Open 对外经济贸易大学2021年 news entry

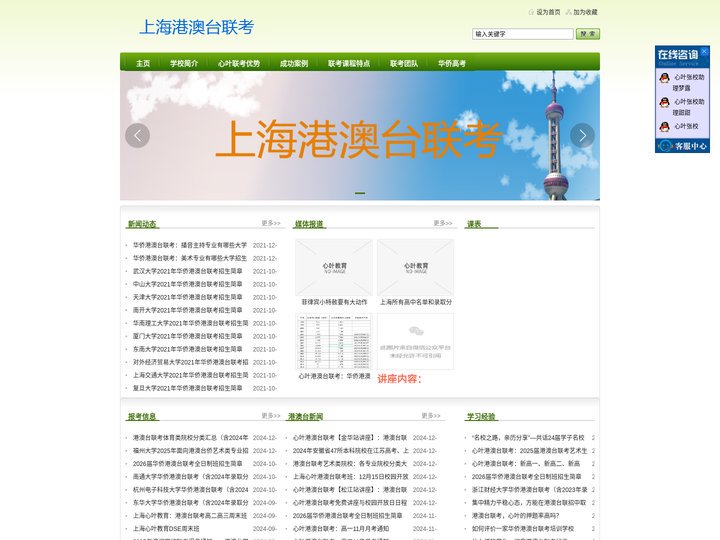(191, 362)
